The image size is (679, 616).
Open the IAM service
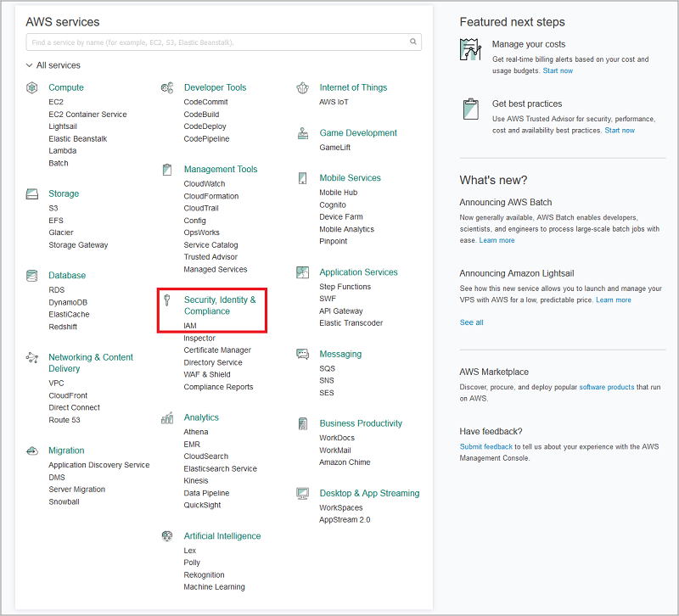190,325
